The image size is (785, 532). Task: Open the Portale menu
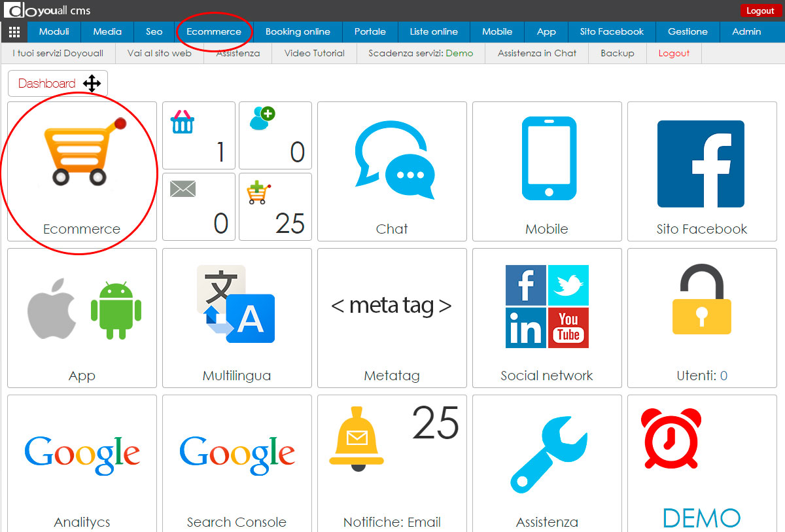[370, 31]
